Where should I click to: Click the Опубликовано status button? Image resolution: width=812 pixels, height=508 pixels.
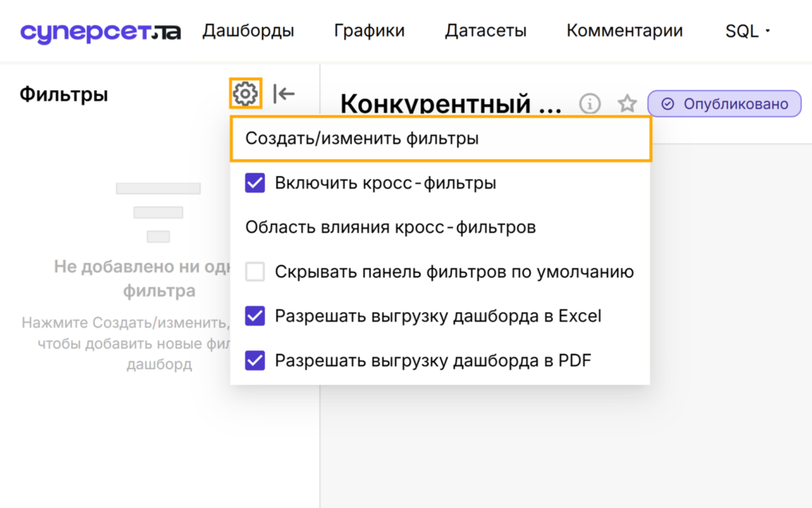click(725, 104)
